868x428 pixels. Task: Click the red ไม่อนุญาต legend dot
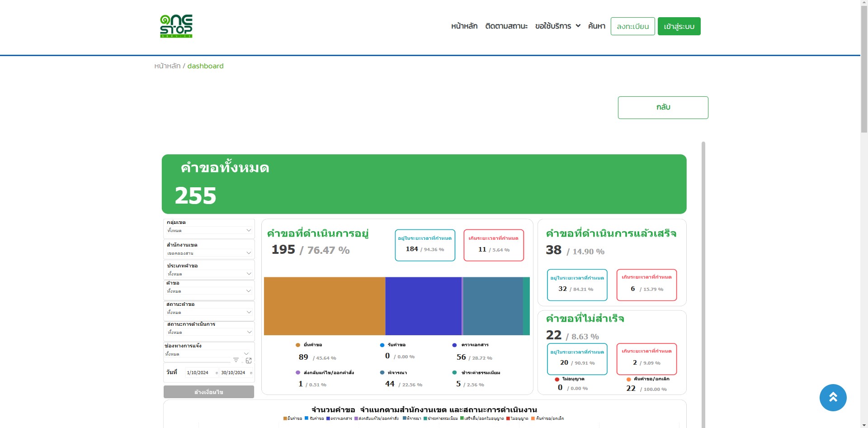pos(557,379)
